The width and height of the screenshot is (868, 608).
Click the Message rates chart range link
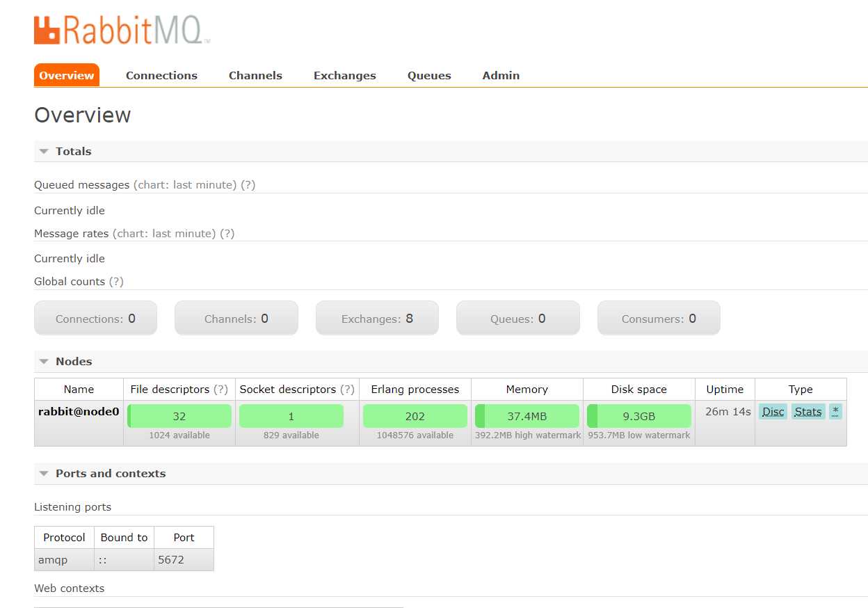(x=164, y=233)
